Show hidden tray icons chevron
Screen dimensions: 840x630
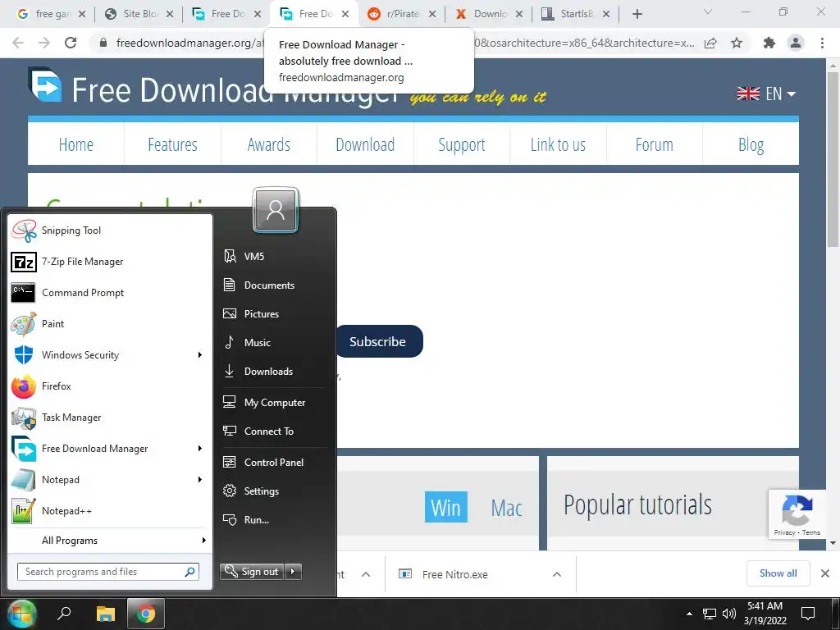[x=689, y=614]
